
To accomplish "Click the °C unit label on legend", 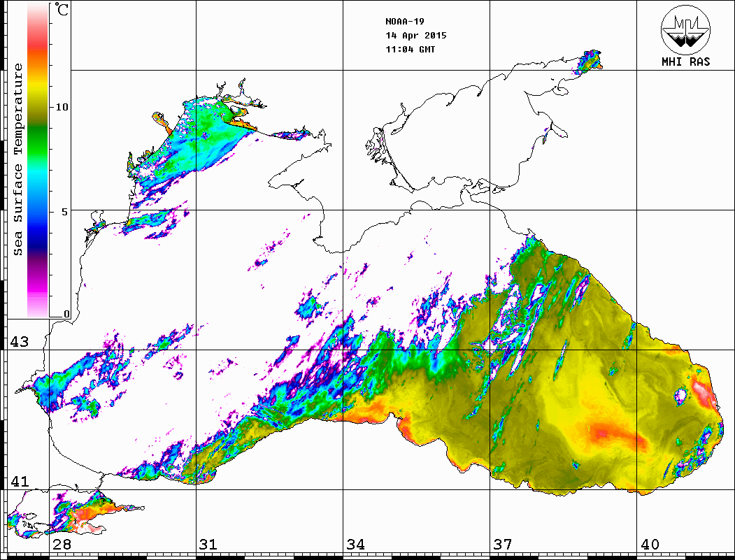I will coord(62,9).
